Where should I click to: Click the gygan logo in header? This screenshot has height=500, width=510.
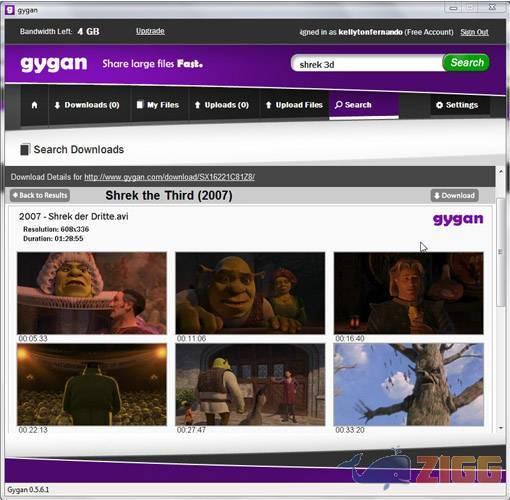54,64
